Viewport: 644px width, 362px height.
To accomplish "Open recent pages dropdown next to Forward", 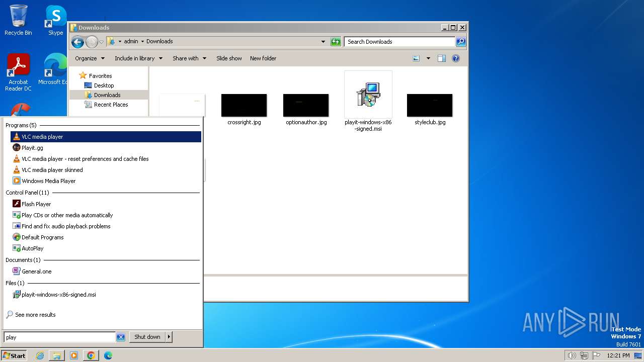I will tap(101, 42).
